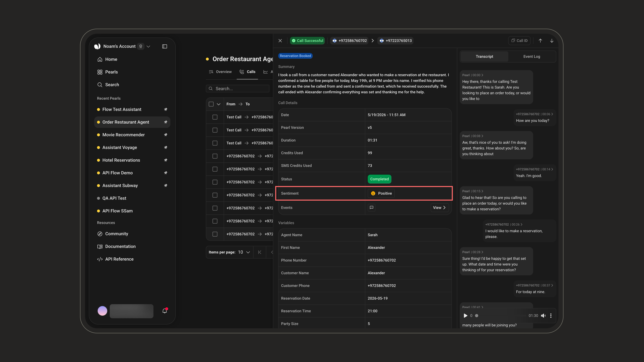The image size is (644, 362).
Task: Click the Events message icon
Action: [x=372, y=208]
